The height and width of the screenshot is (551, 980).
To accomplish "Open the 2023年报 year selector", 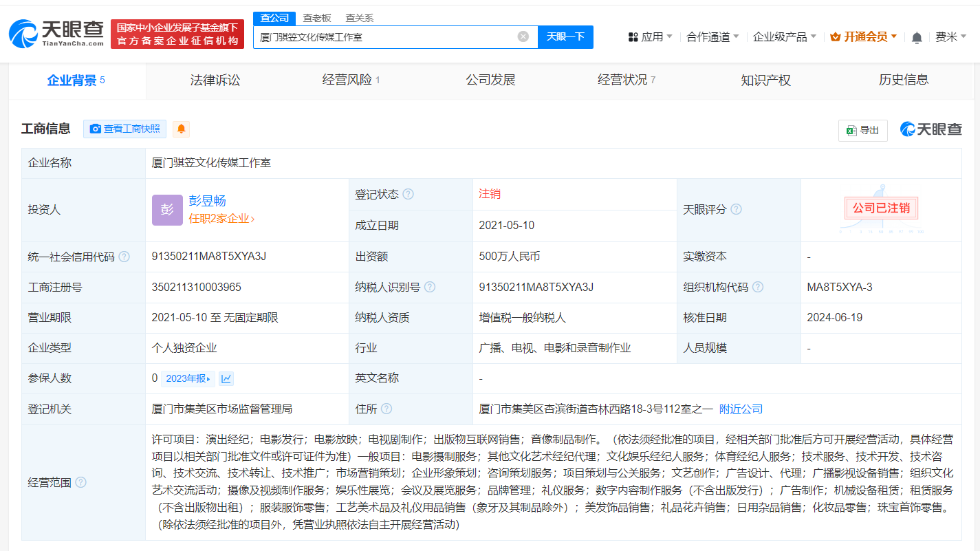I will [188, 378].
